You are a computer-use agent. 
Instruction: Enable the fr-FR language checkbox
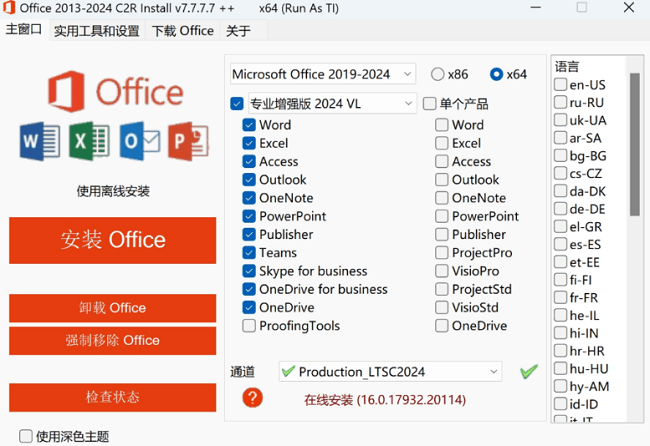click(x=560, y=297)
